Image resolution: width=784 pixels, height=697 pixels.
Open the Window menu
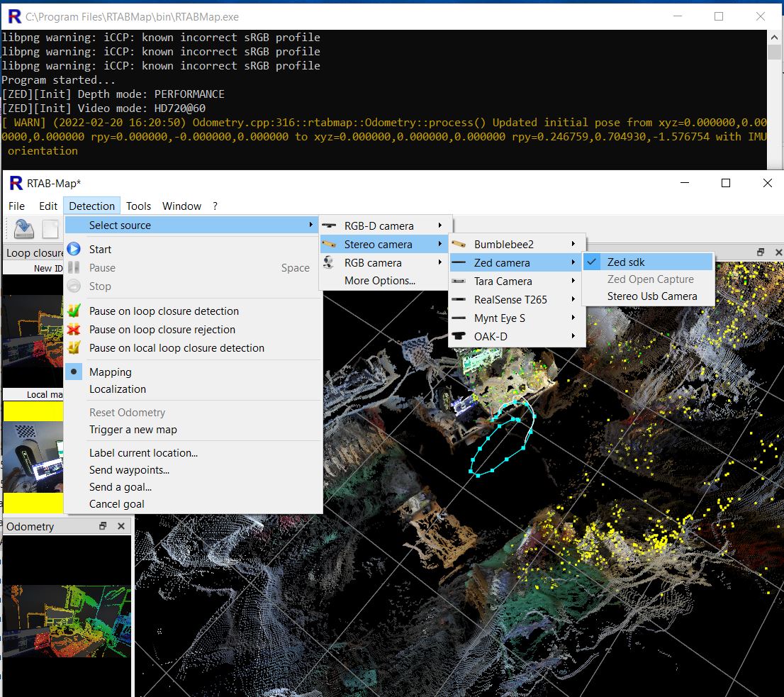coord(181,206)
